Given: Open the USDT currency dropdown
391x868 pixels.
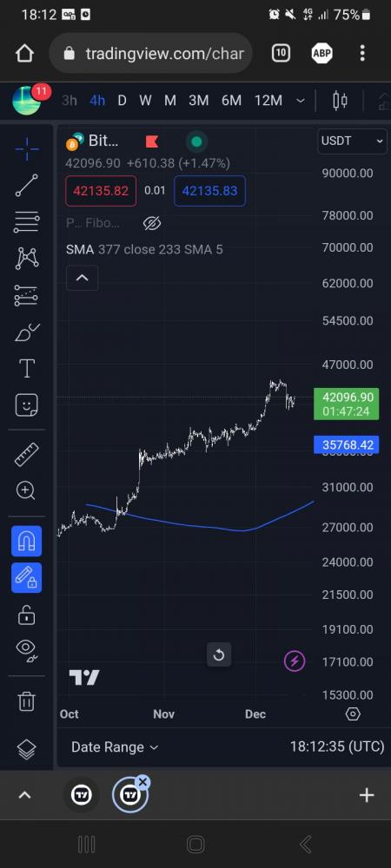Looking at the screenshot, I should (352, 141).
